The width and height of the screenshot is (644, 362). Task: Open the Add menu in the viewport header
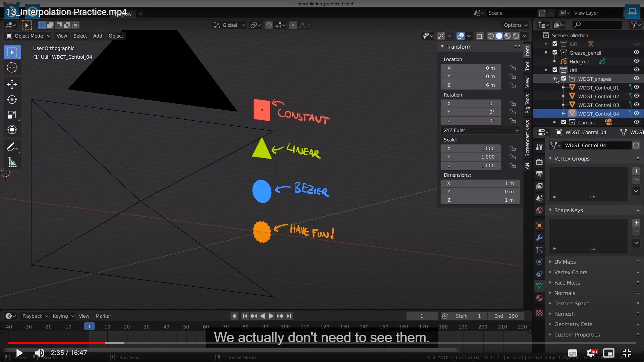pos(98,36)
